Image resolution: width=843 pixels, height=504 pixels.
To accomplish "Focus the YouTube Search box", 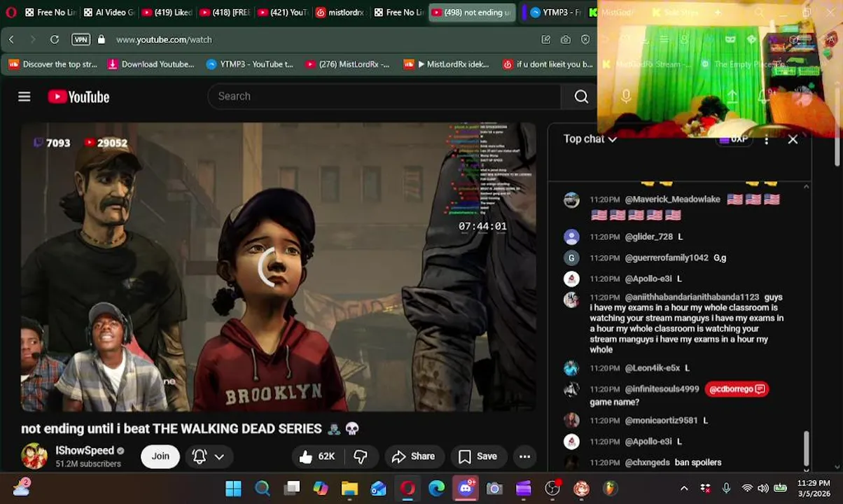I will pos(384,97).
